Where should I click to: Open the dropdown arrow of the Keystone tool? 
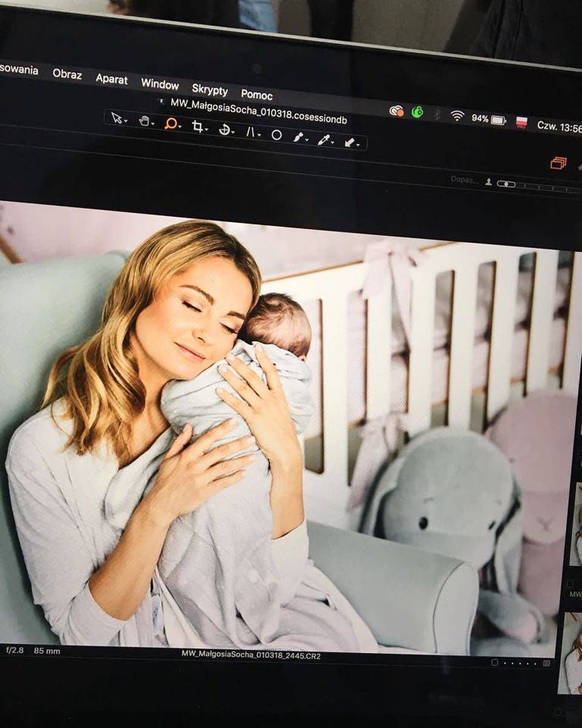(258, 135)
